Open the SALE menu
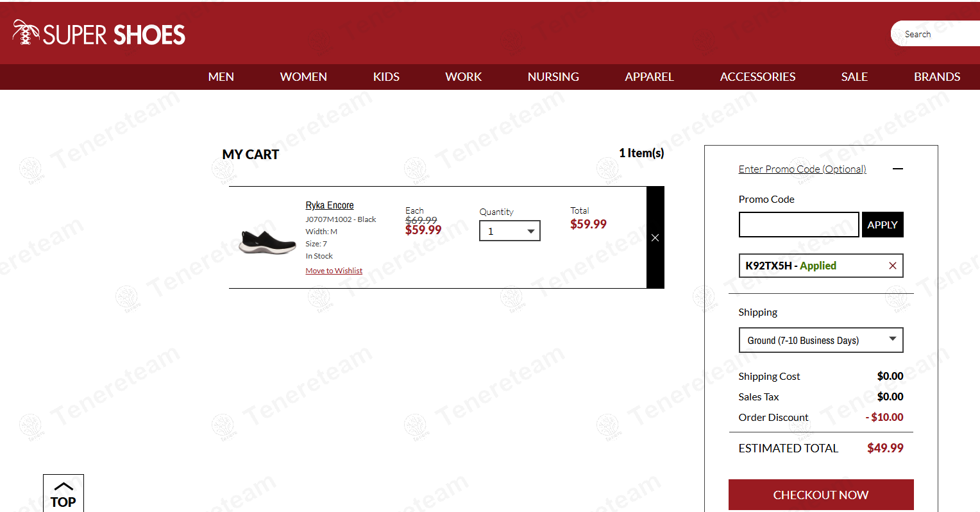 (854, 76)
